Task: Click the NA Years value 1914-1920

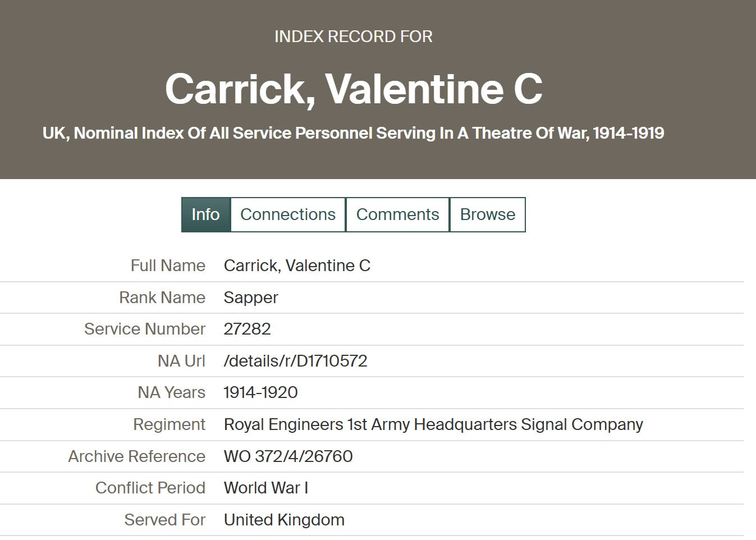Action: [x=260, y=392]
